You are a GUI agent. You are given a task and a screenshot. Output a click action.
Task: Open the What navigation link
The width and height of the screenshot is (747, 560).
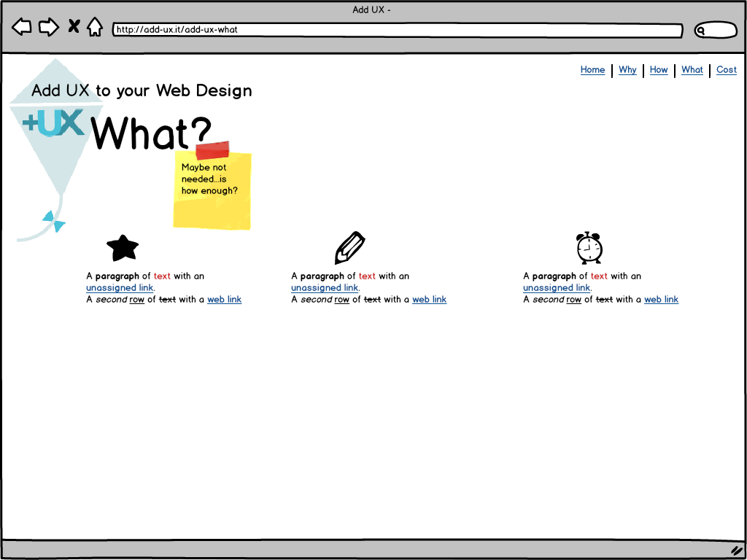tap(692, 70)
